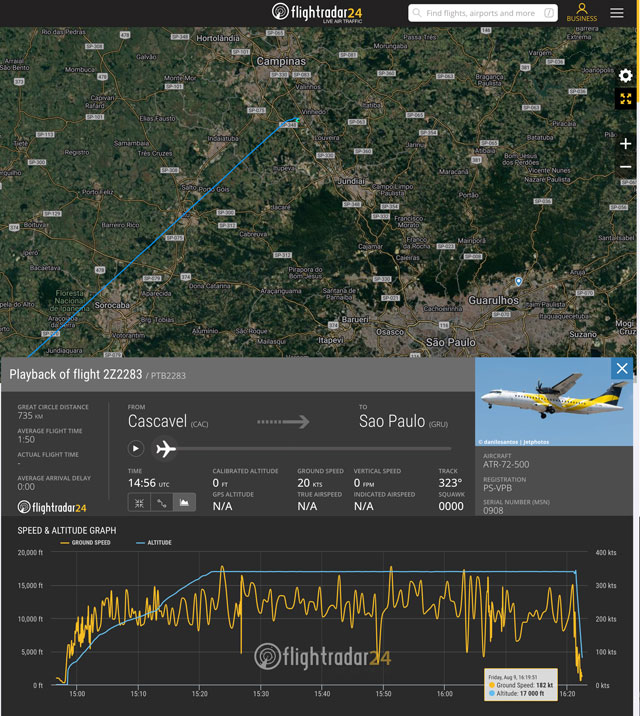Close the flight playback panel
Screen dimensions: 640x716
[x=622, y=369]
